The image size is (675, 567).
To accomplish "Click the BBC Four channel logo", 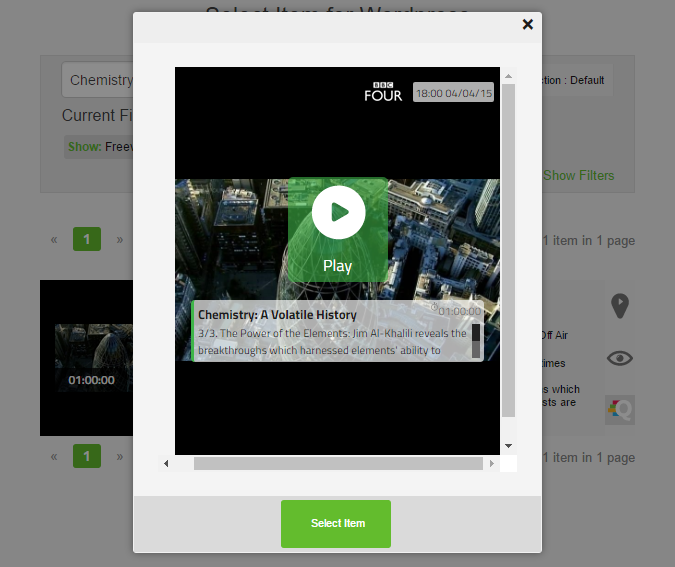I will (x=383, y=92).
